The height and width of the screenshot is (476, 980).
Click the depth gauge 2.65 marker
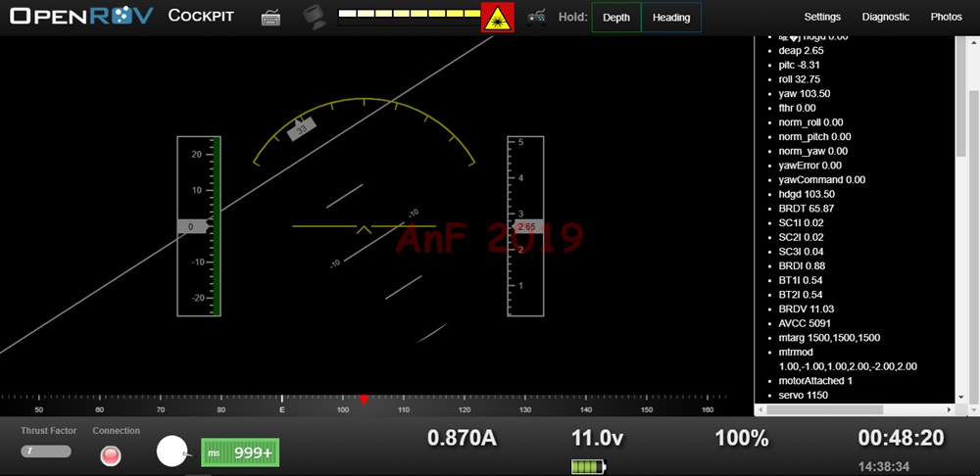[527, 227]
